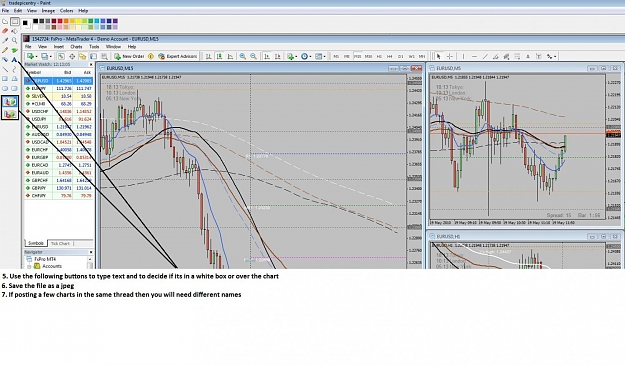Select the Polygon shape tool
Viewport: 625px width, 365px height.
(x=14, y=78)
